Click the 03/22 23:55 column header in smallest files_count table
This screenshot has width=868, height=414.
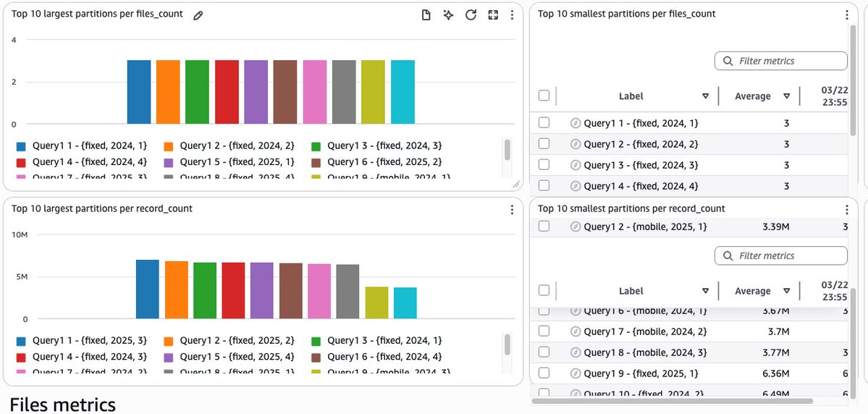pos(835,96)
